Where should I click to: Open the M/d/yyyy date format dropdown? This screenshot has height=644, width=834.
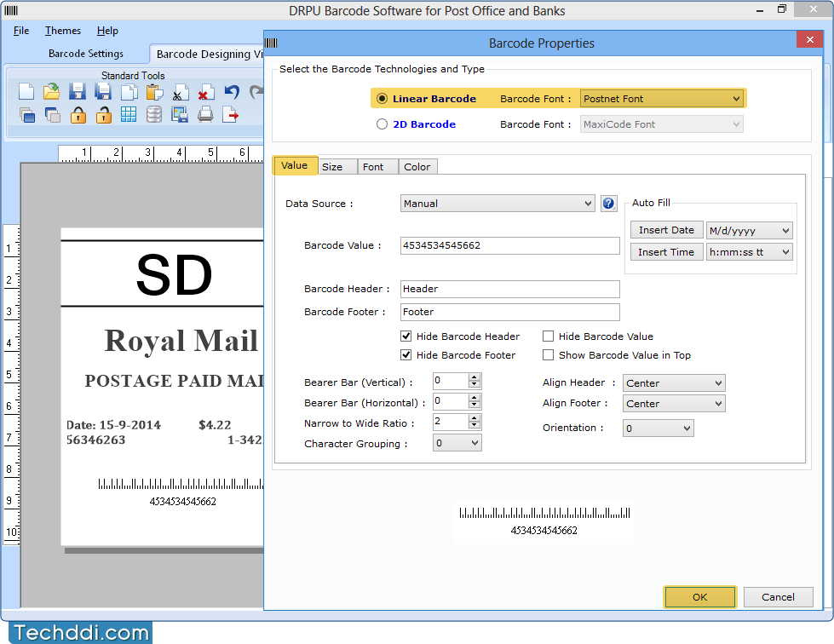click(750, 230)
